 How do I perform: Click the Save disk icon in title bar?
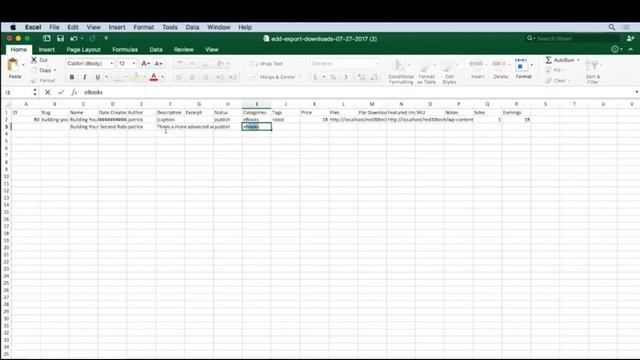(x=60, y=38)
